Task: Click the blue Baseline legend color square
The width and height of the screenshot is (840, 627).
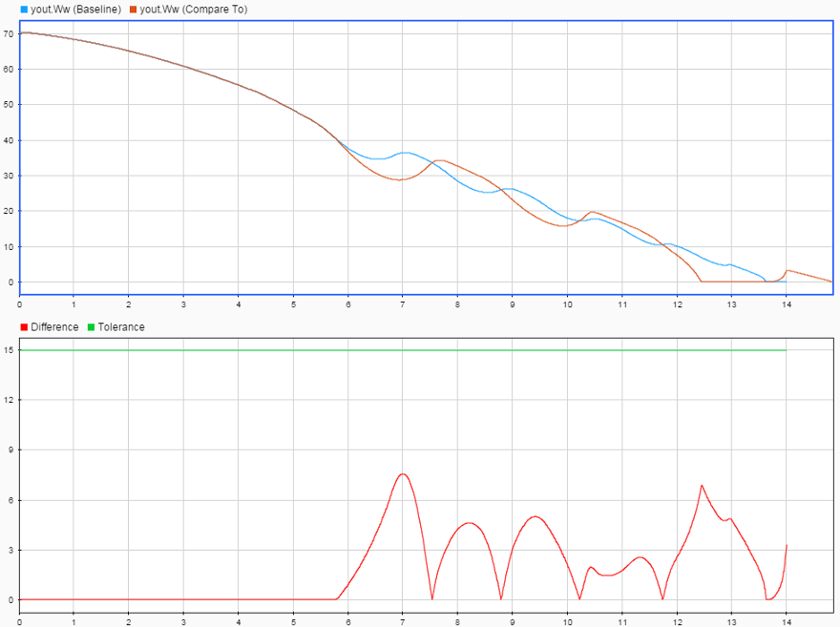Action: (24, 10)
